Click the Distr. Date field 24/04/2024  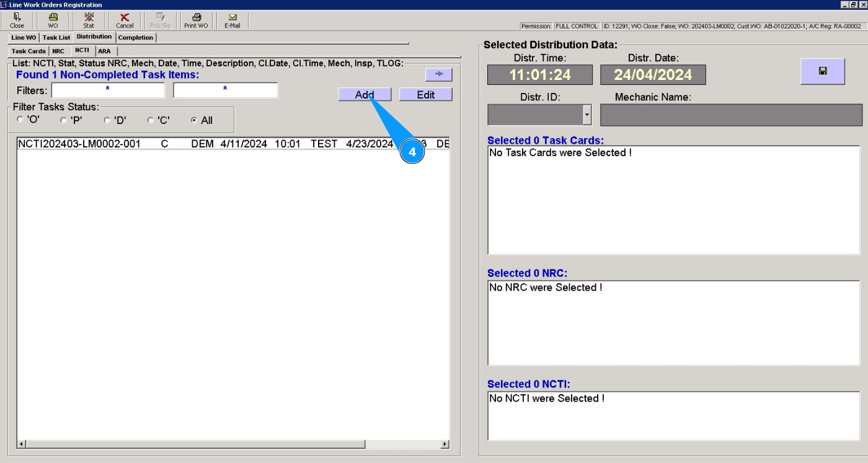coord(653,75)
